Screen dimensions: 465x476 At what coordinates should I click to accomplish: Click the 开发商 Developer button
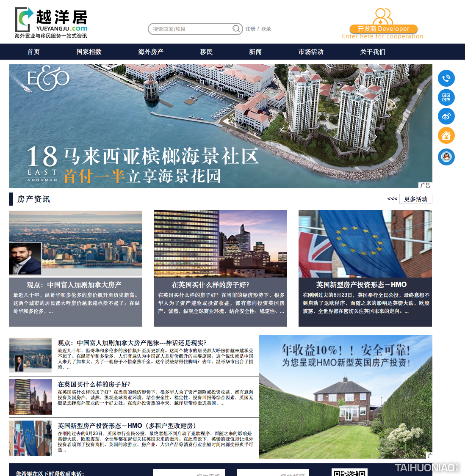383,29
